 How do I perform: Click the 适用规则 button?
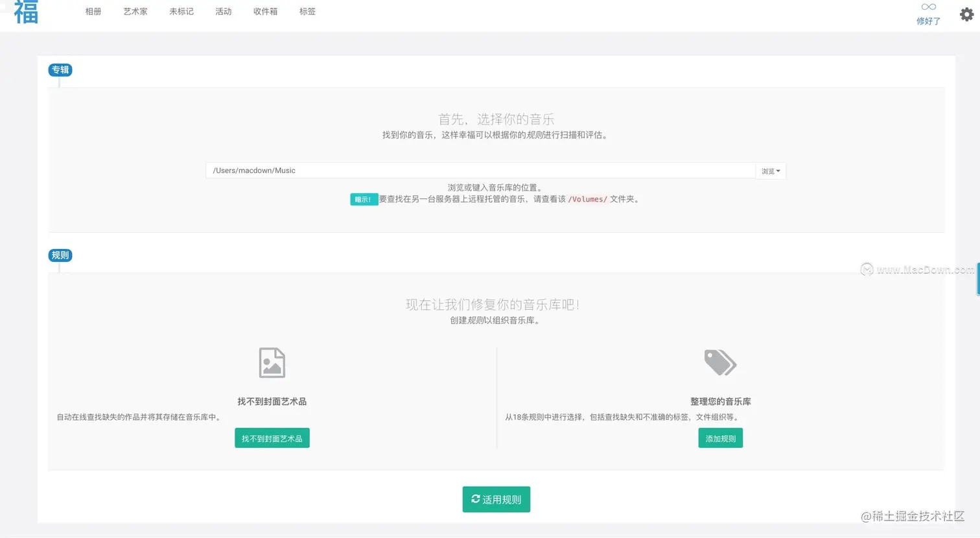[496, 499]
